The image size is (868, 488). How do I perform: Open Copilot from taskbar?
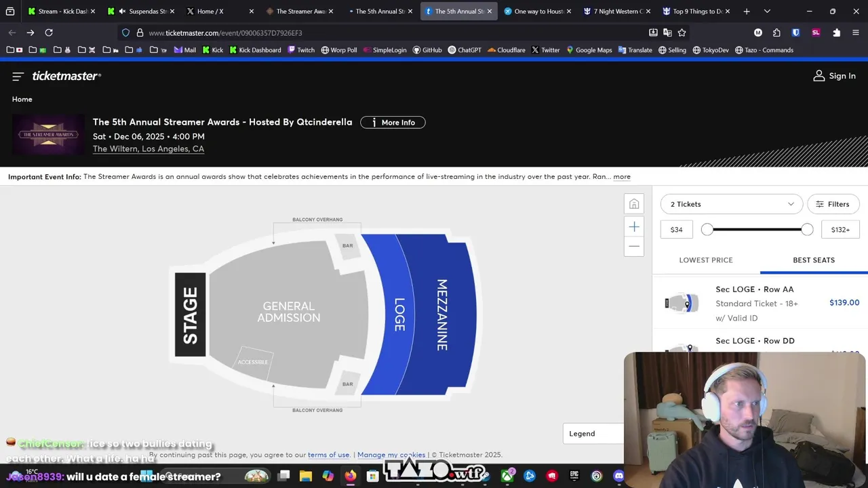(x=328, y=476)
